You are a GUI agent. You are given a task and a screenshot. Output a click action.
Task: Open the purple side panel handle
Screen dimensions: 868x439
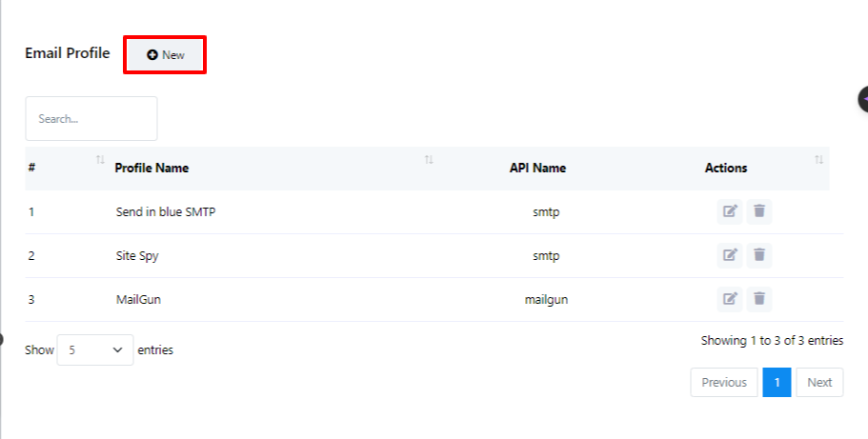[x=863, y=98]
